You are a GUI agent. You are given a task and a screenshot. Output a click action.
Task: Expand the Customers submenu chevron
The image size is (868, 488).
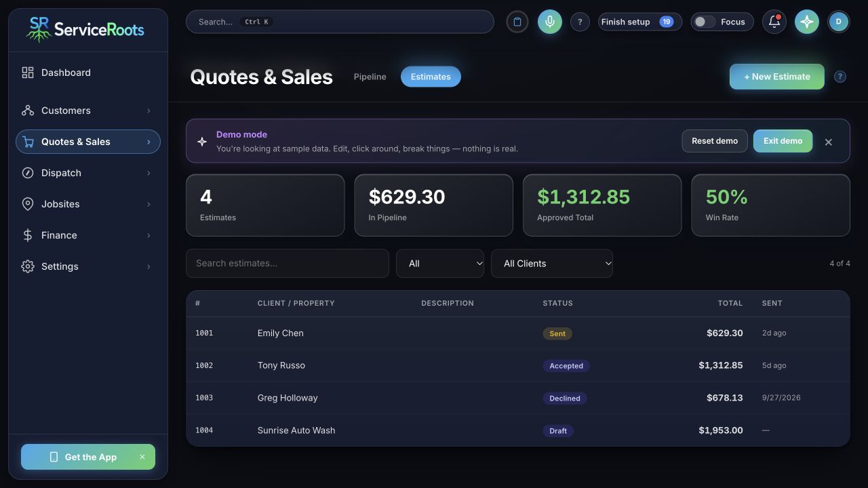pos(149,110)
